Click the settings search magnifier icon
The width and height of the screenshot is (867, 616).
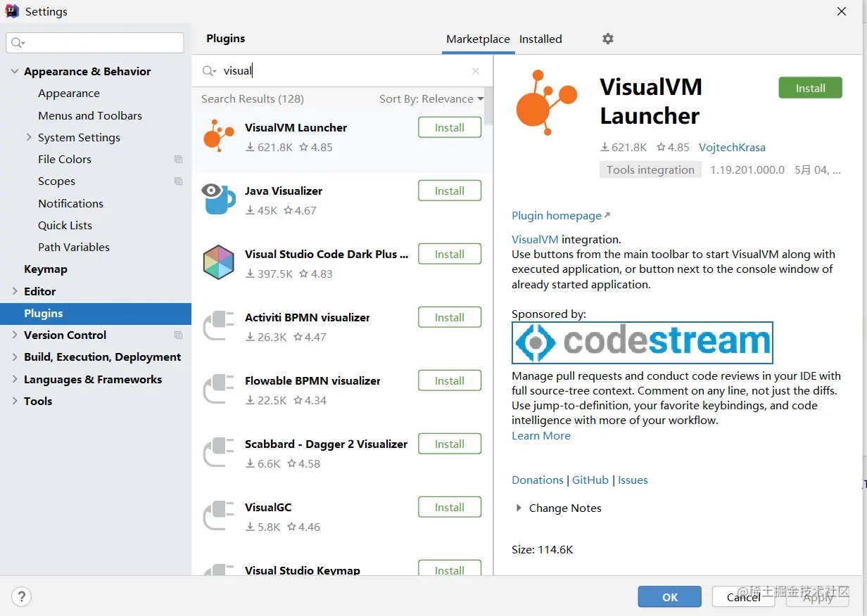(18, 43)
